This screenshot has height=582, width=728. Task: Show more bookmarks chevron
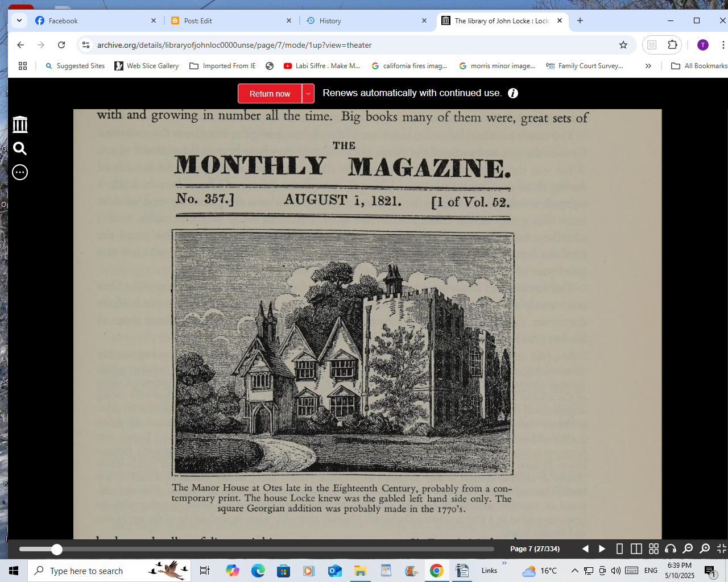click(648, 66)
